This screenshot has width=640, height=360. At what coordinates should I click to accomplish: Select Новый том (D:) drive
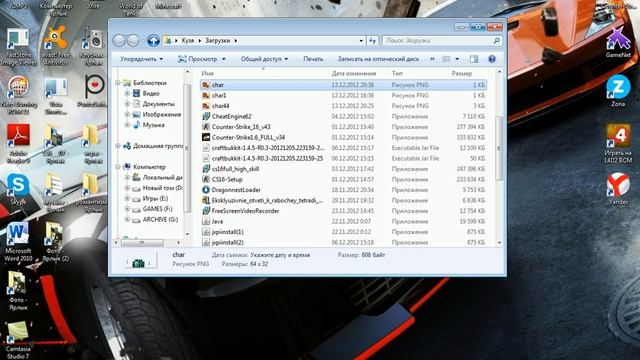click(157, 188)
